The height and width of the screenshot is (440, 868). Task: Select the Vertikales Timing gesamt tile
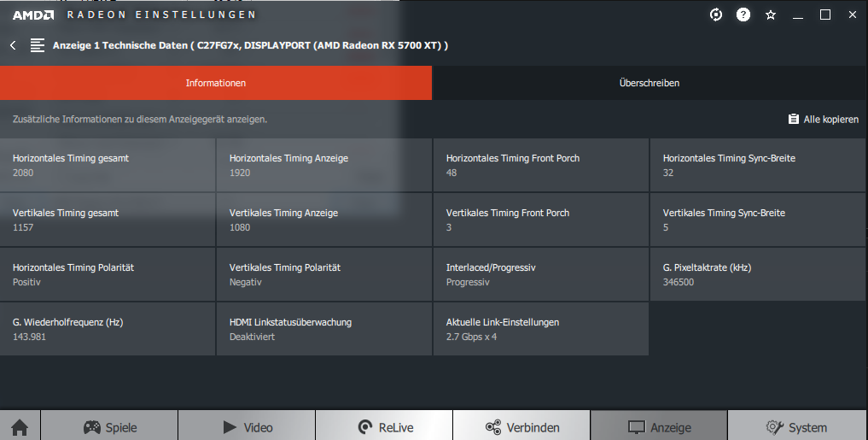108,220
